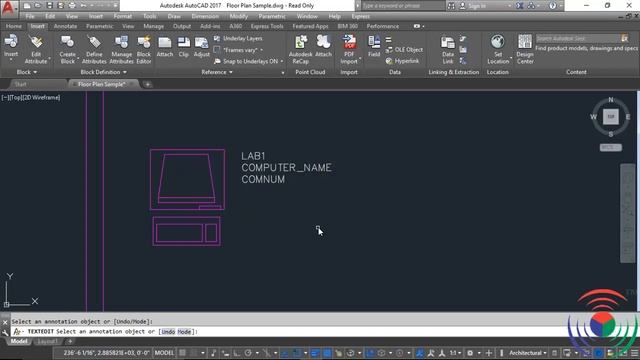This screenshot has width=640, height=360.
Task: Open the Express Tools ribbon tab
Action: point(267,26)
